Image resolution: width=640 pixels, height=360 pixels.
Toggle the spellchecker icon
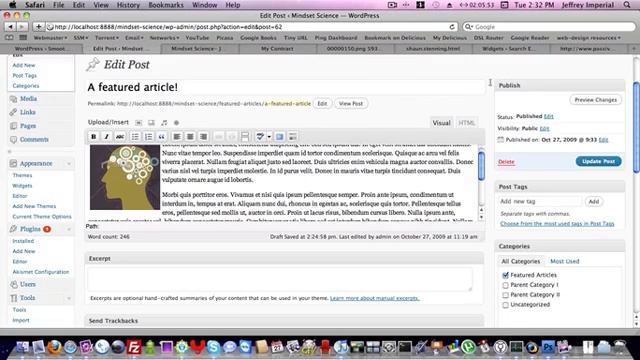coord(260,137)
